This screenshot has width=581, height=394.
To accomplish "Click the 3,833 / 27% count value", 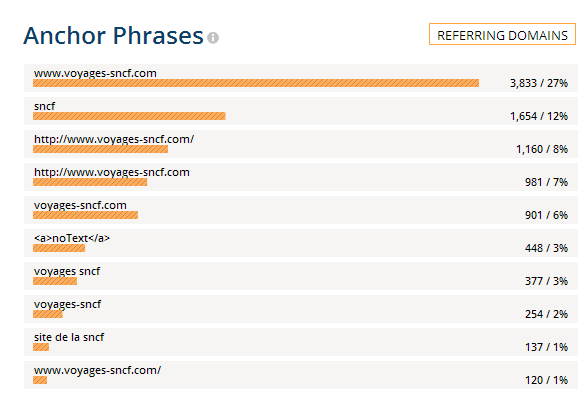I will 539,83.
